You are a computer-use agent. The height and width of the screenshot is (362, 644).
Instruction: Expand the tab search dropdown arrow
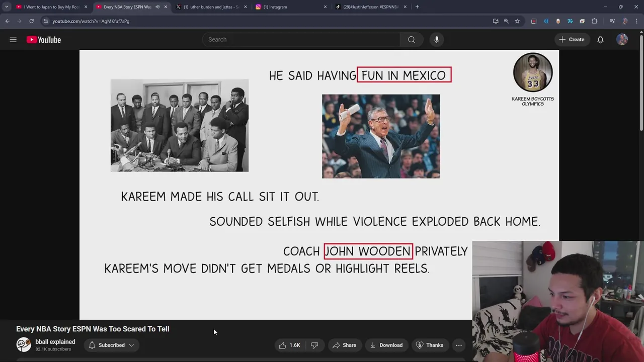7,7
